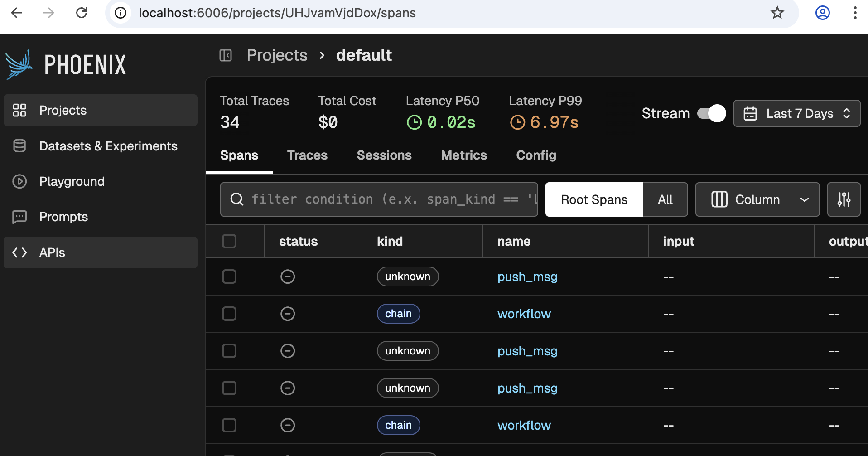This screenshot has height=456, width=868.
Task: Open the Metrics tab
Action: coord(464,155)
